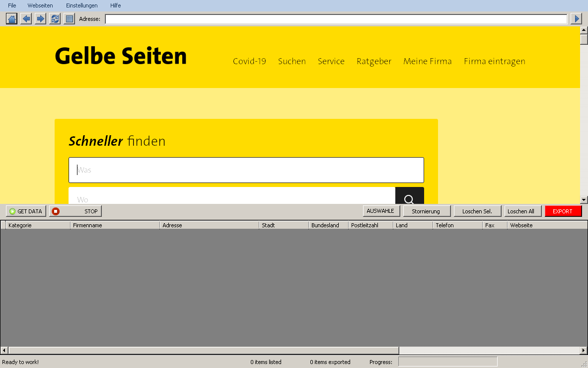The image size is (588, 368).
Task: Click the 'Ready to work!' status text
Action: [x=20, y=362]
